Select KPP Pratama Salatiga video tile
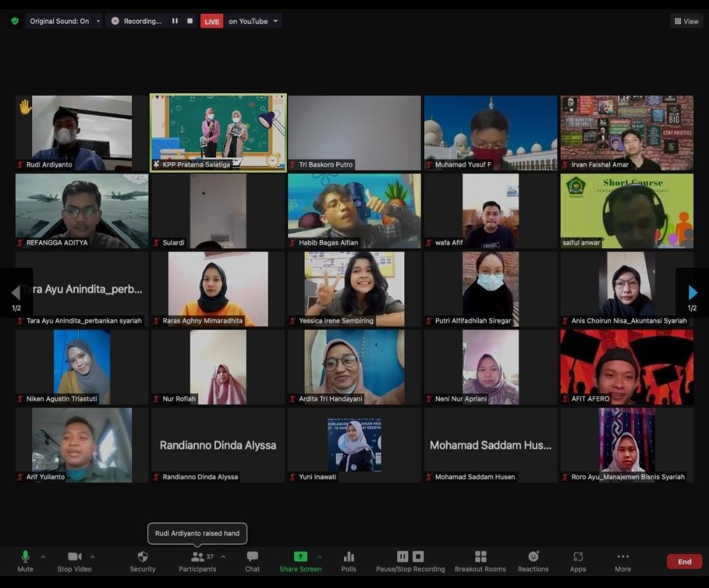 pyautogui.click(x=218, y=132)
